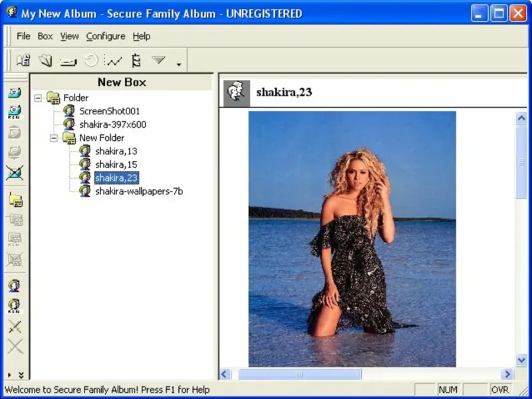Select ScreenShot001 in the tree
Screen dimensions: 532x399
(x=109, y=111)
